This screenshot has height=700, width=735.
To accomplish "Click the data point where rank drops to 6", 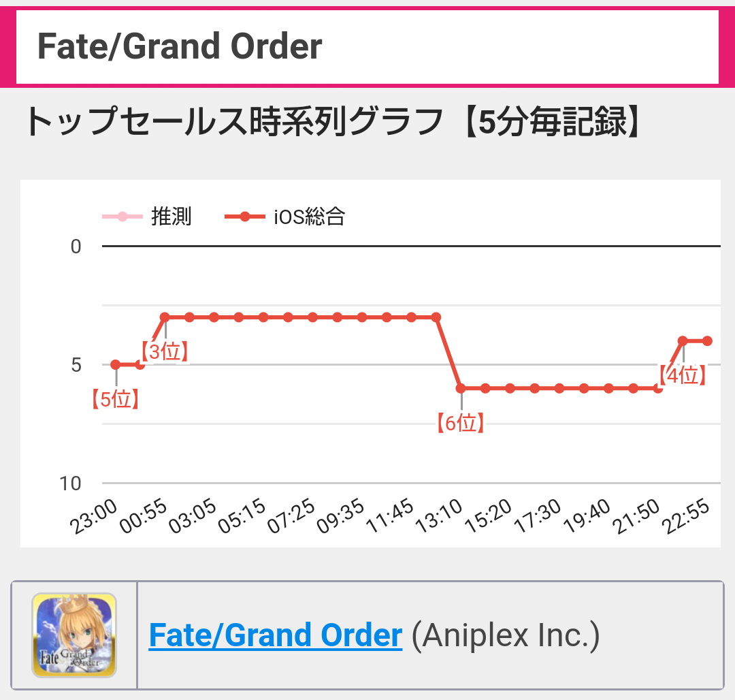I will [461, 388].
